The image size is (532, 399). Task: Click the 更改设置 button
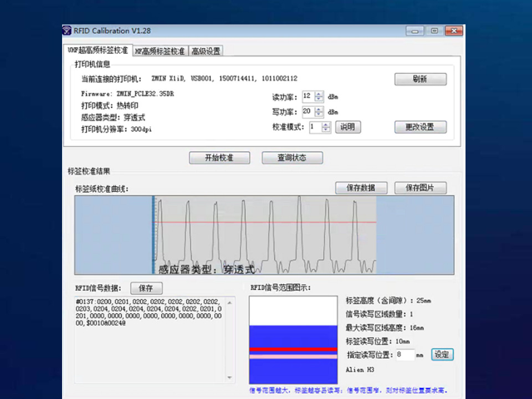[421, 127]
